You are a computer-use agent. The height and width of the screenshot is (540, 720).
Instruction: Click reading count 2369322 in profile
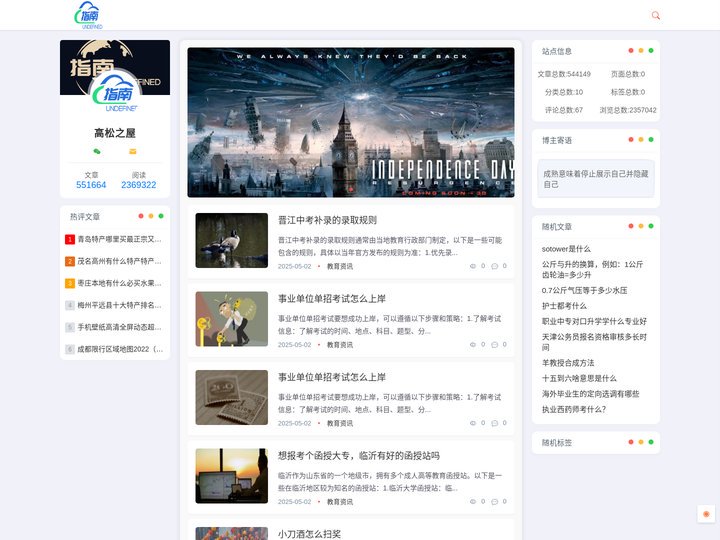(x=139, y=185)
